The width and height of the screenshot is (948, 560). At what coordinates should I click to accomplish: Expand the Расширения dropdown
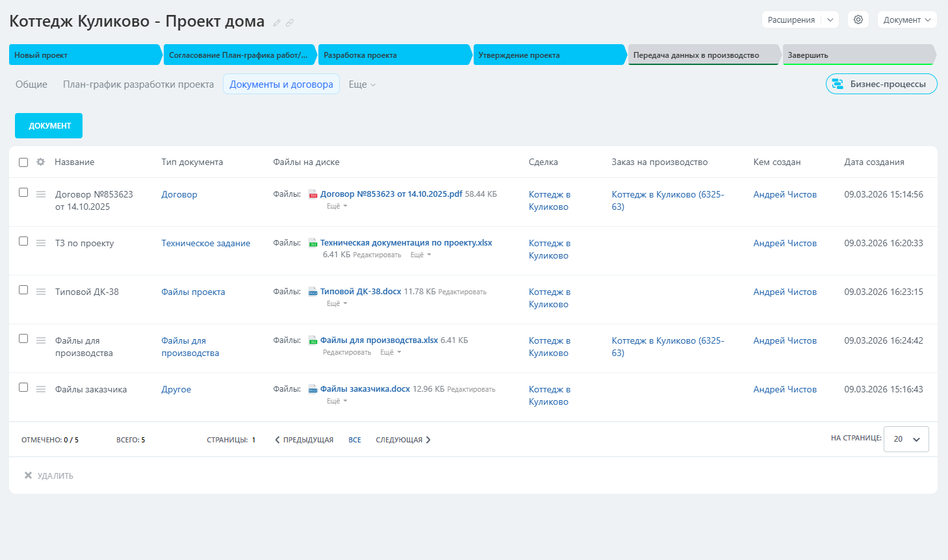[x=830, y=19]
